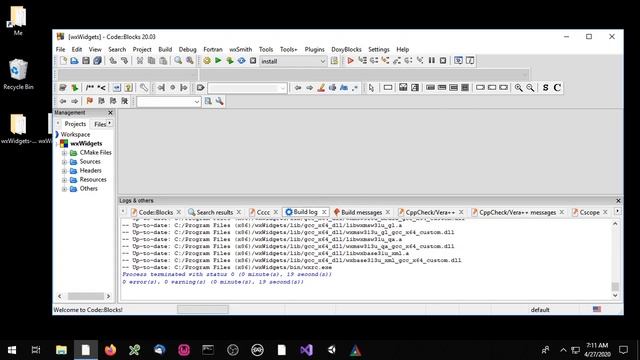Click the Redo toolbar icon
Screen dimensions: 640x360
tap(124, 61)
